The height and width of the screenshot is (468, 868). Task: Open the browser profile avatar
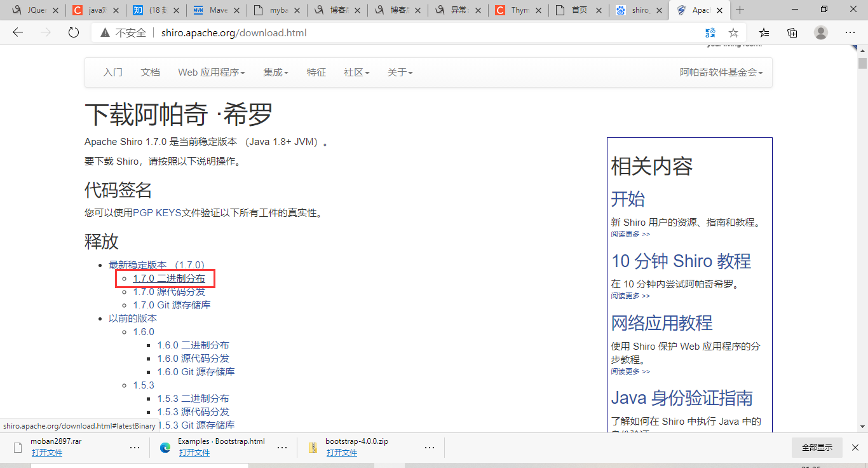pyautogui.click(x=821, y=32)
